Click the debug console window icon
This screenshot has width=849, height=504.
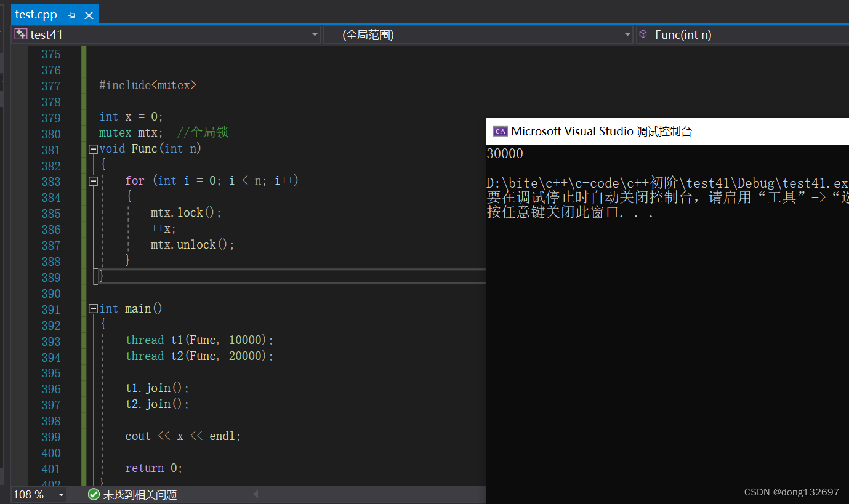(501, 131)
